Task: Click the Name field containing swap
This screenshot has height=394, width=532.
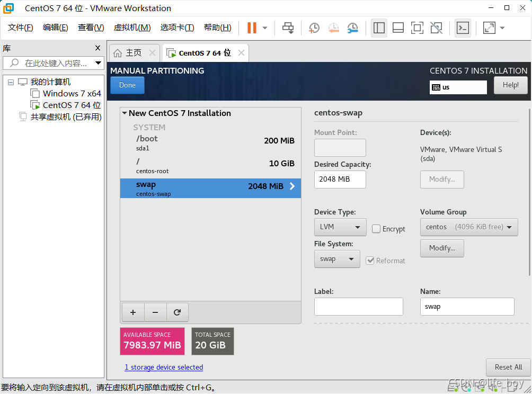Action: coord(467,307)
